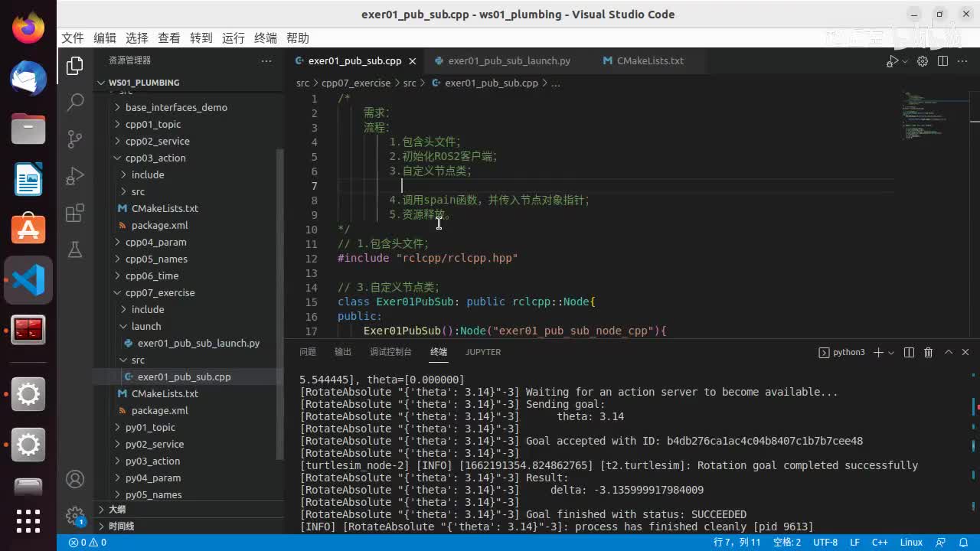Close the exer01_pub_sub.cpp tab

click(x=412, y=61)
